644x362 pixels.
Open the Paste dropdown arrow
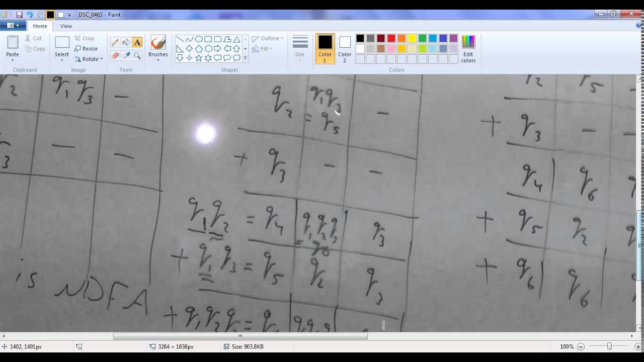pos(13,60)
